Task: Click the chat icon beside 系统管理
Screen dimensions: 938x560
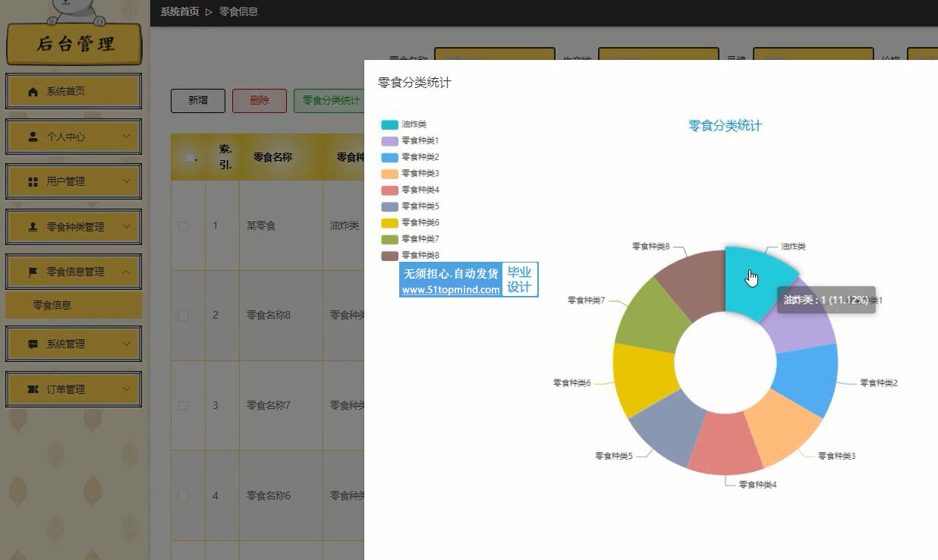Action: click(33, 344)
